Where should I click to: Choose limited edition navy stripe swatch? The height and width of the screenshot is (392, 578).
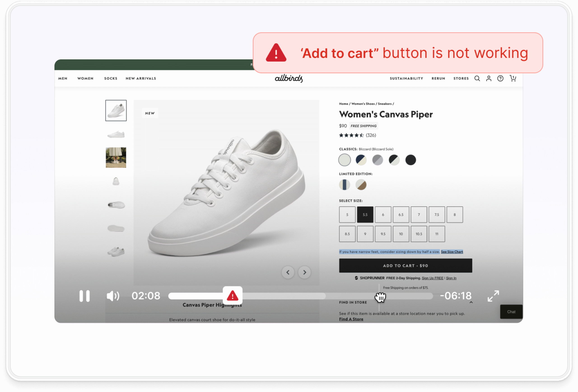[345, 185]
